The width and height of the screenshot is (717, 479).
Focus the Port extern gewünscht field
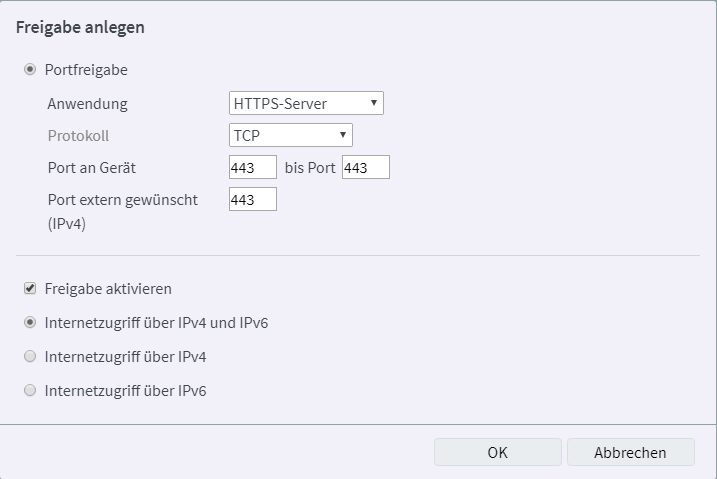click(x=252, y=200)
